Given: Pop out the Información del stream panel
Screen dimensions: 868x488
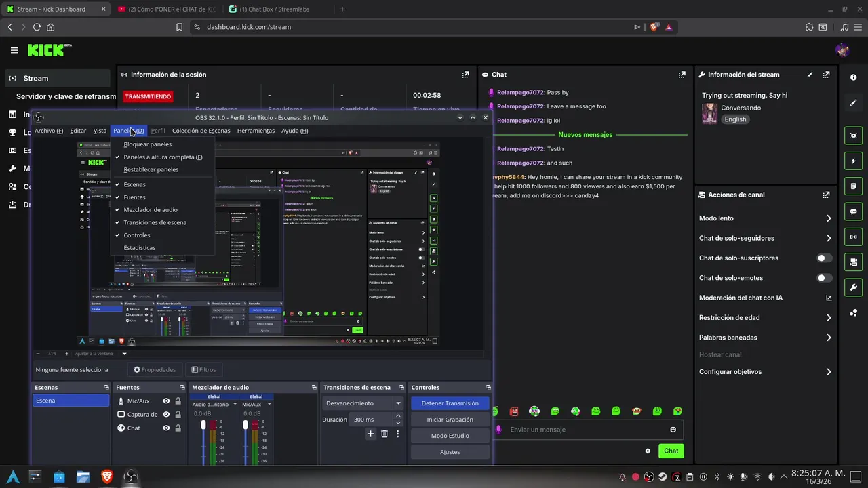Looking at the screenshot, I should click(x=826, y=75).
